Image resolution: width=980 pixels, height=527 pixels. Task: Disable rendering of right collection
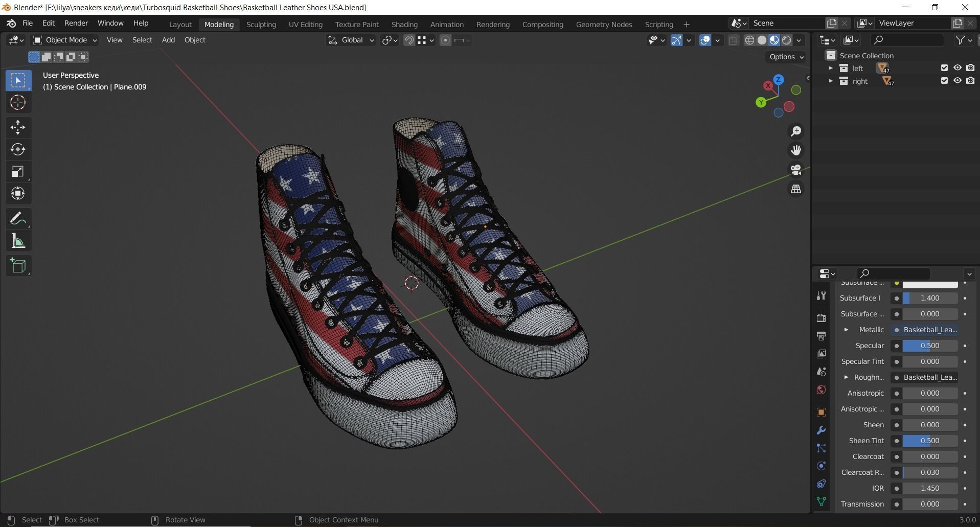tap(970, 81)
